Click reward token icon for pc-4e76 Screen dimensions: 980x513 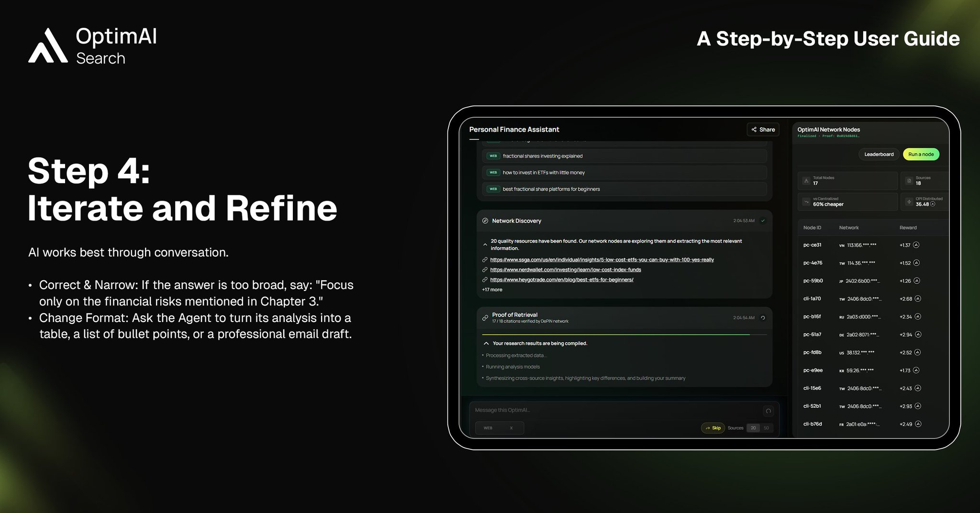pos(916,263)
